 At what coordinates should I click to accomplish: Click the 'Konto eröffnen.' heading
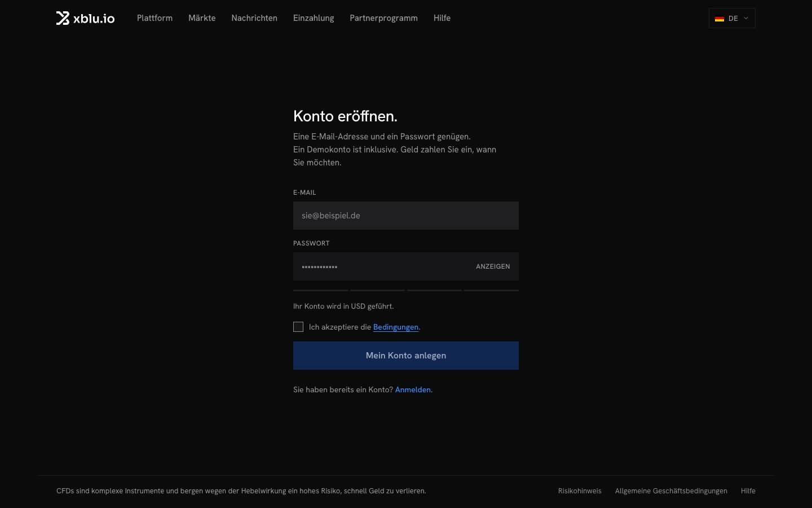345,116
